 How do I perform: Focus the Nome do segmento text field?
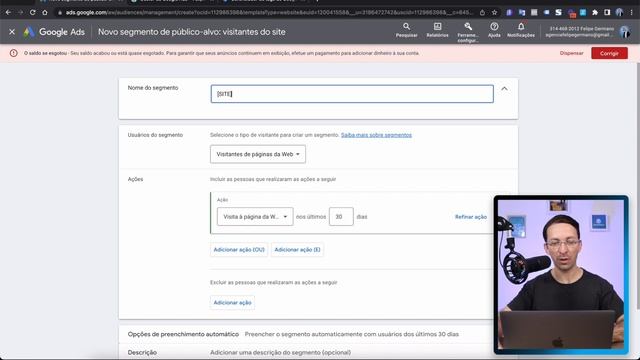352,94
